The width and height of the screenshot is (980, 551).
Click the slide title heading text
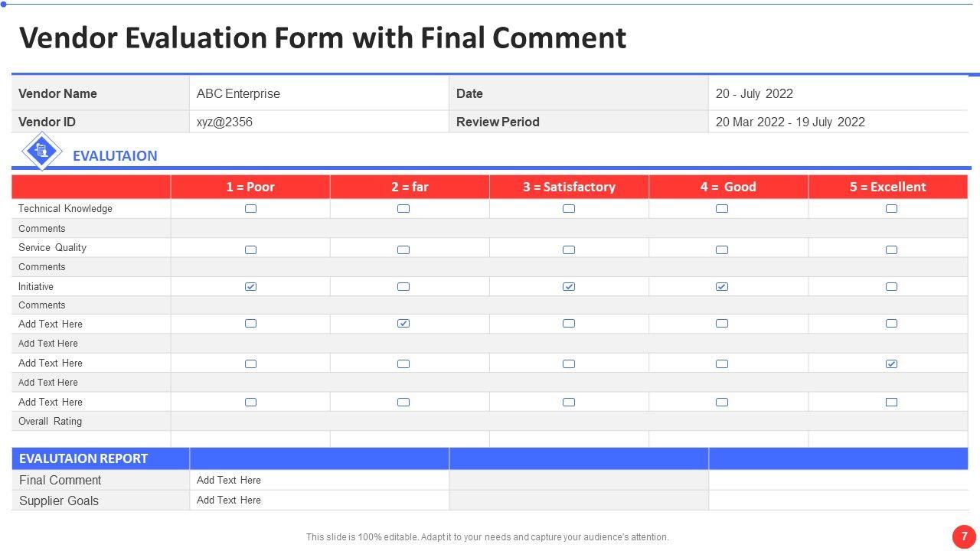pos(322,37)
